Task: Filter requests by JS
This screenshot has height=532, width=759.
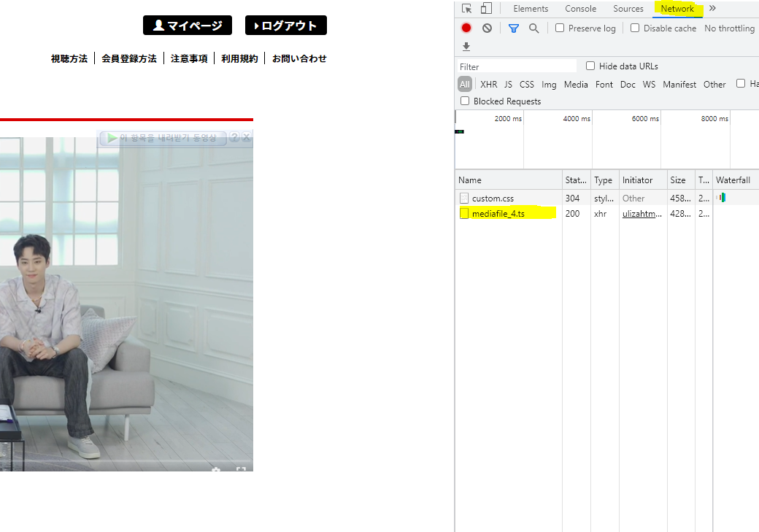Action: point(508,84)
